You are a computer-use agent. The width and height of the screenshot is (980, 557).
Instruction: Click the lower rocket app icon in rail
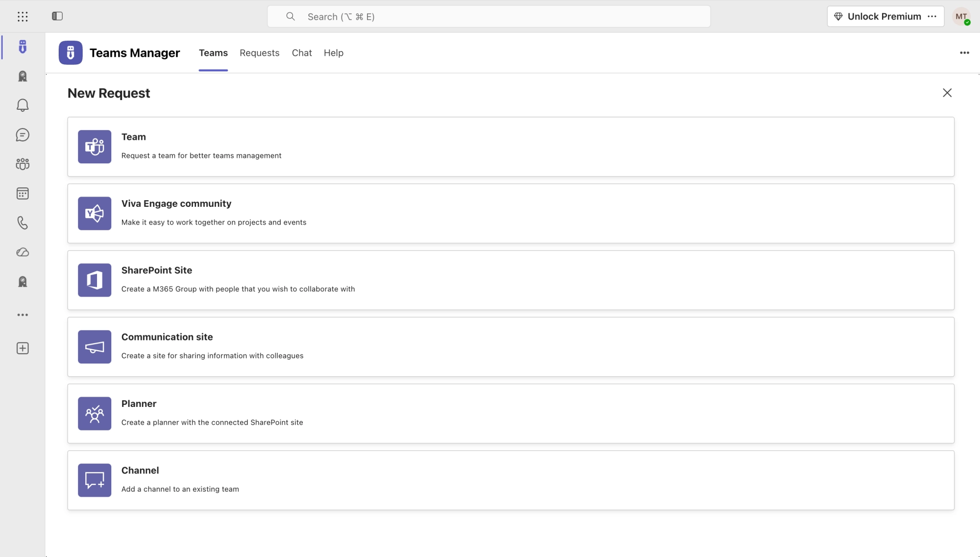(x=22, y=281)
